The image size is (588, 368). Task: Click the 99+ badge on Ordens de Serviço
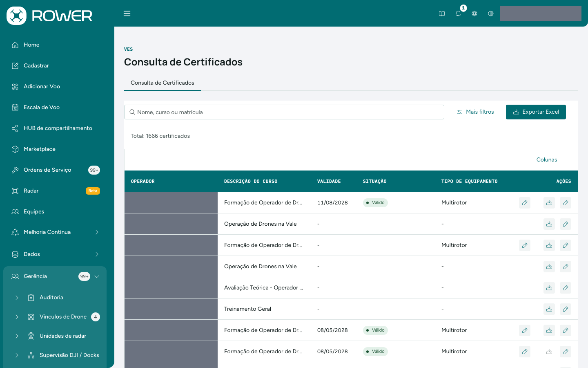point(94,170)
